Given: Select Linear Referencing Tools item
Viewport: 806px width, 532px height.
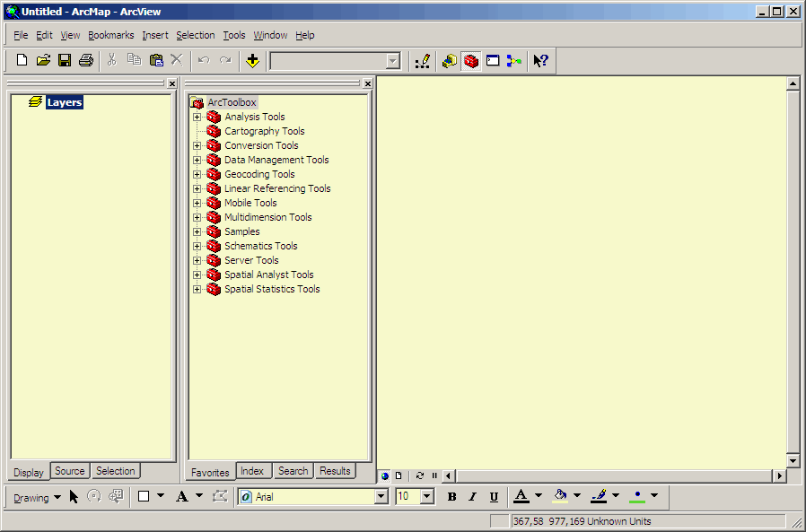Looking at the screenshot, I should (x=277, y=188).
